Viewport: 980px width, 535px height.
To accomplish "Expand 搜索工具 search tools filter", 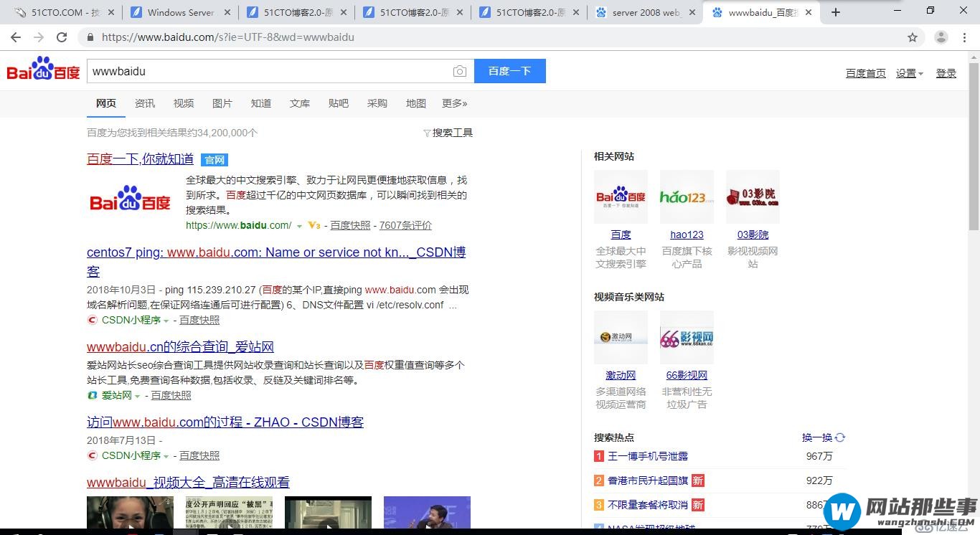I will pyautogui.click(x=448, y=133).
